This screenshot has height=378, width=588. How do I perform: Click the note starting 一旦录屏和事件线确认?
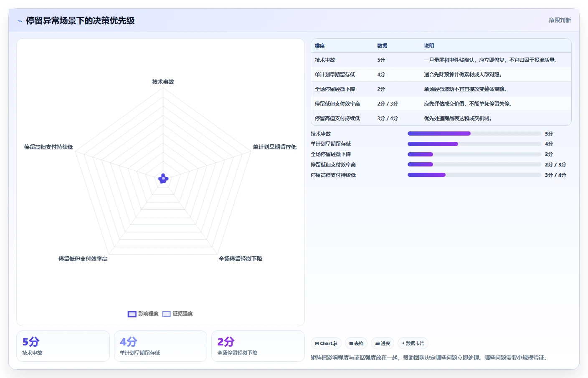[492, 60]
